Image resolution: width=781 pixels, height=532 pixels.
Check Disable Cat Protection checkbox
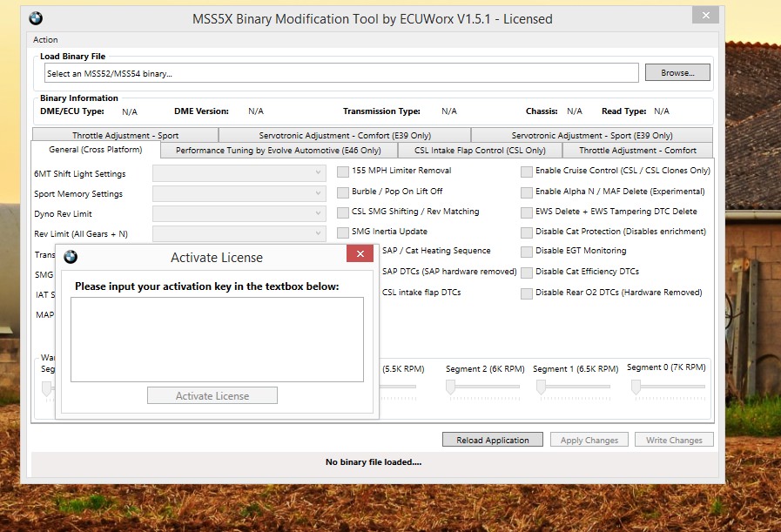pos(527,232)
